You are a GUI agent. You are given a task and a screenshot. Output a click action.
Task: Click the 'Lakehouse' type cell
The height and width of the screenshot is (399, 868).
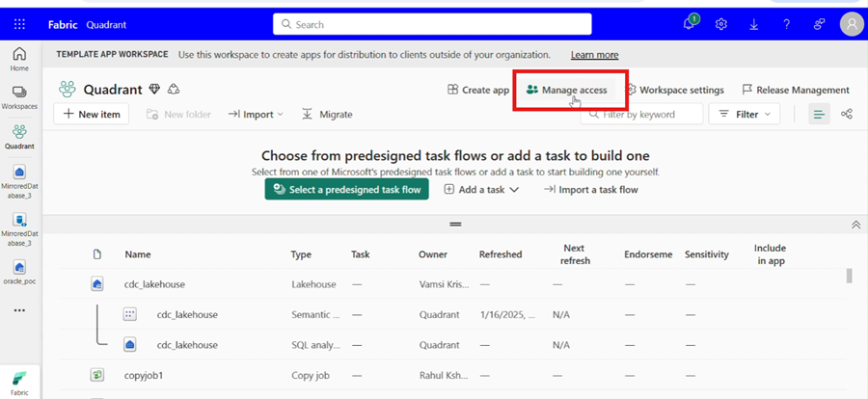(x=313, y=284)
